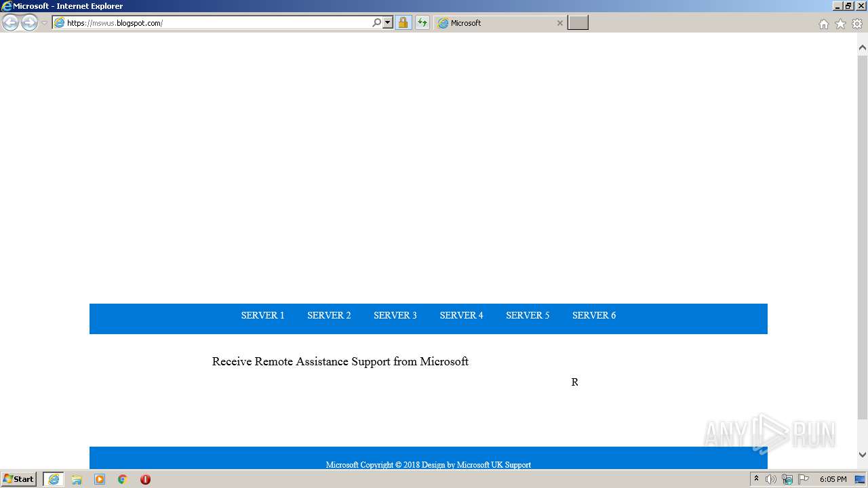
Task: Close the Microsoft tab
Action: (559, 23)
